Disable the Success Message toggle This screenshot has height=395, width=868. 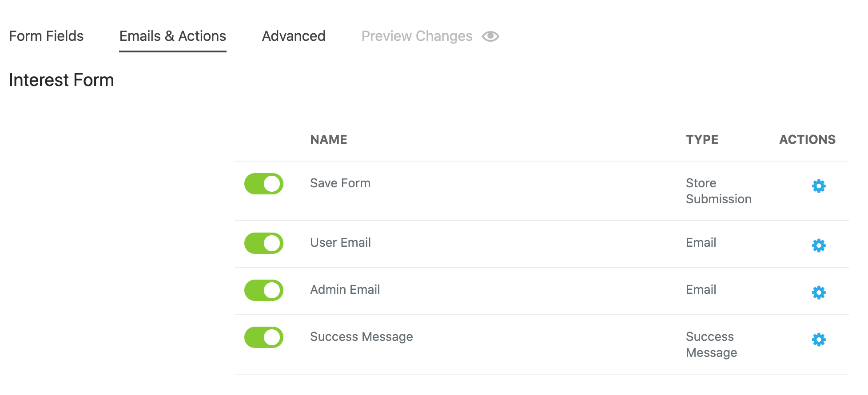pos(264,337)
